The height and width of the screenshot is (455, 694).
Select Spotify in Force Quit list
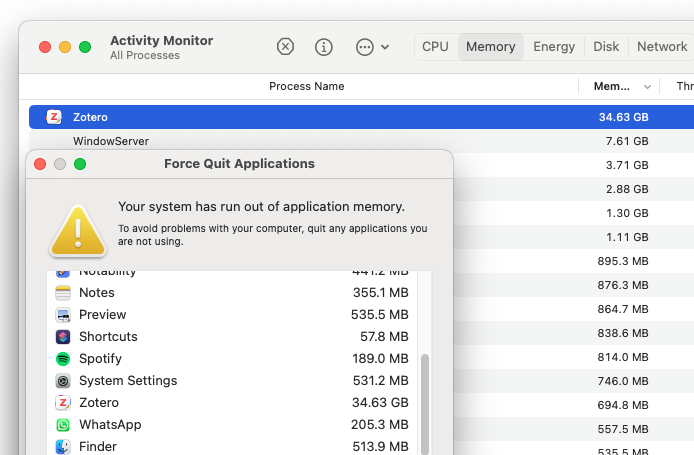tap(232, 359)
